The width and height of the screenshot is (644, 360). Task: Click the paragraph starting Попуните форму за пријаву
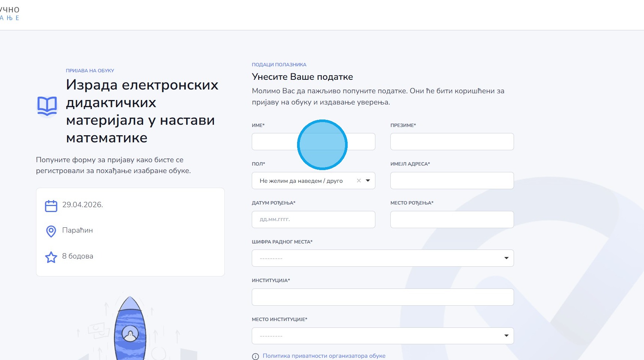pyautogui.click(x=114, y=165)
